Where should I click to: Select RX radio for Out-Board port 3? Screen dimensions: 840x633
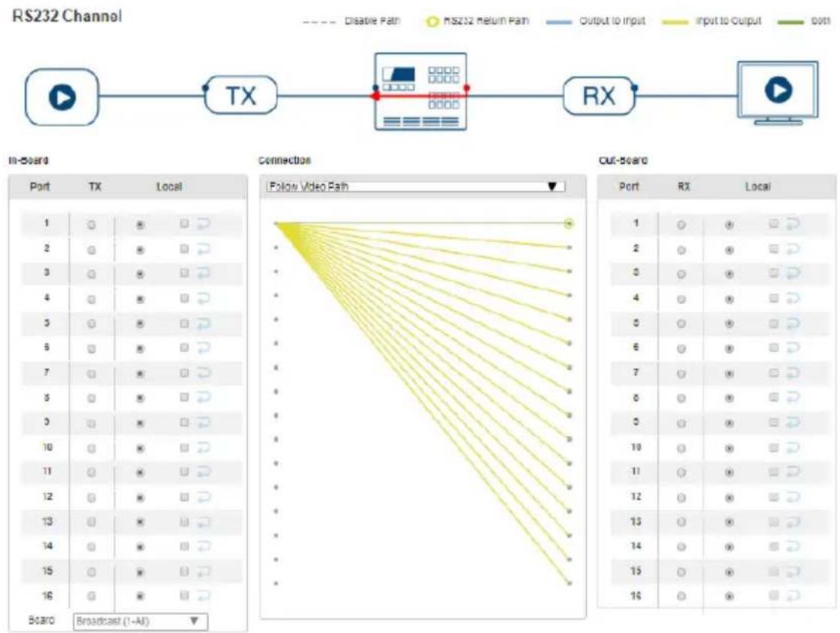click(681, 274)
